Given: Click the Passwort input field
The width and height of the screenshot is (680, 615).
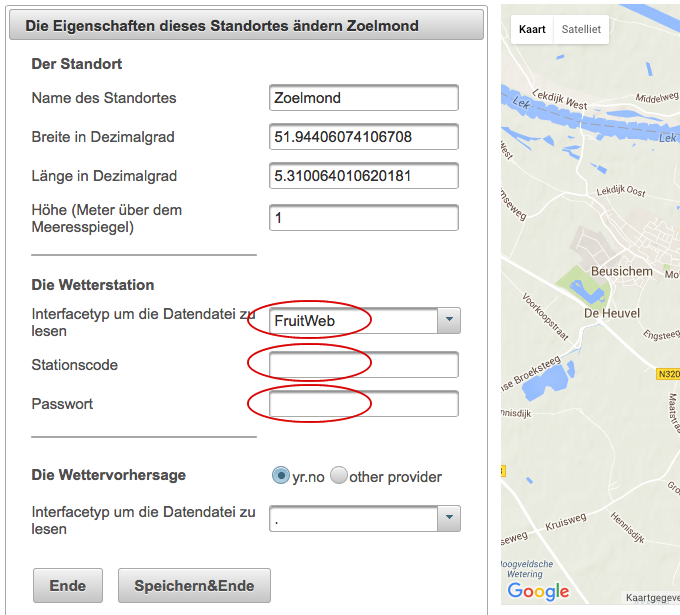Looking at the screenshot, I should pyautogui.click(x=363, y=403).
